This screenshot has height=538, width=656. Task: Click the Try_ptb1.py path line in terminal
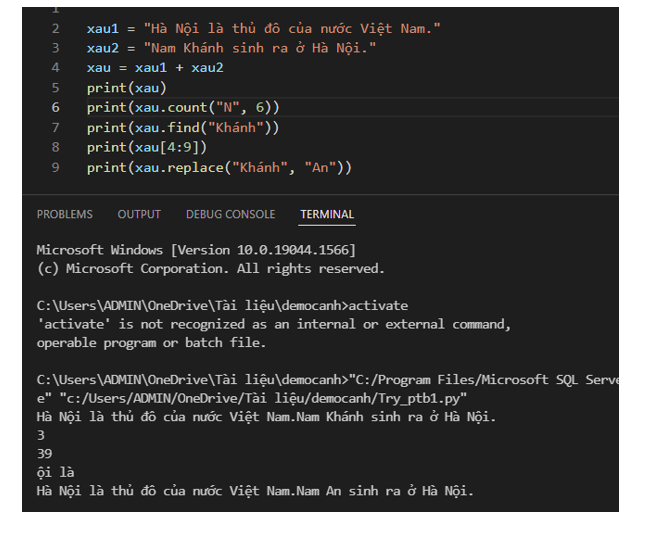(252, 398)
